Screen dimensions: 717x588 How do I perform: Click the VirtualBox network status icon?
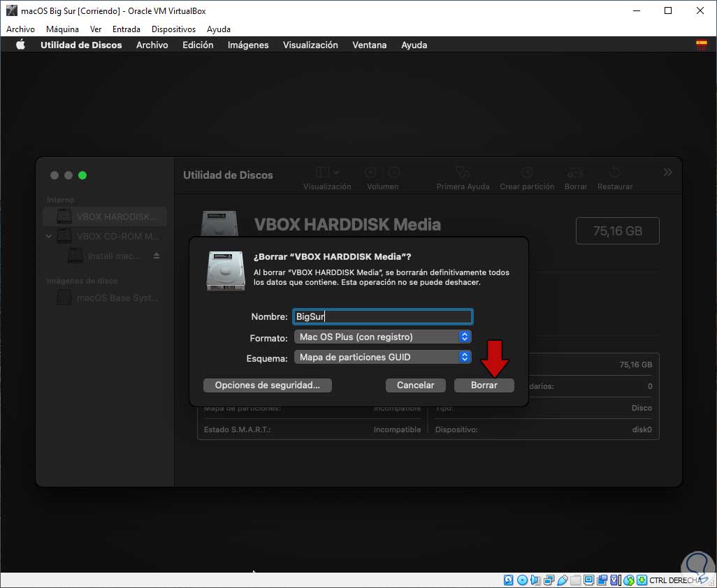(x=549, y=580)
